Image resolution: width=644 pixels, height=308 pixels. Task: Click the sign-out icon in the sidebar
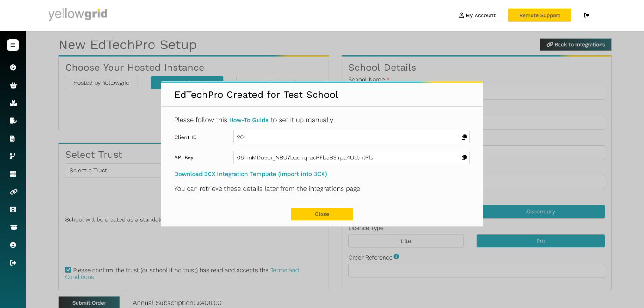13,263
